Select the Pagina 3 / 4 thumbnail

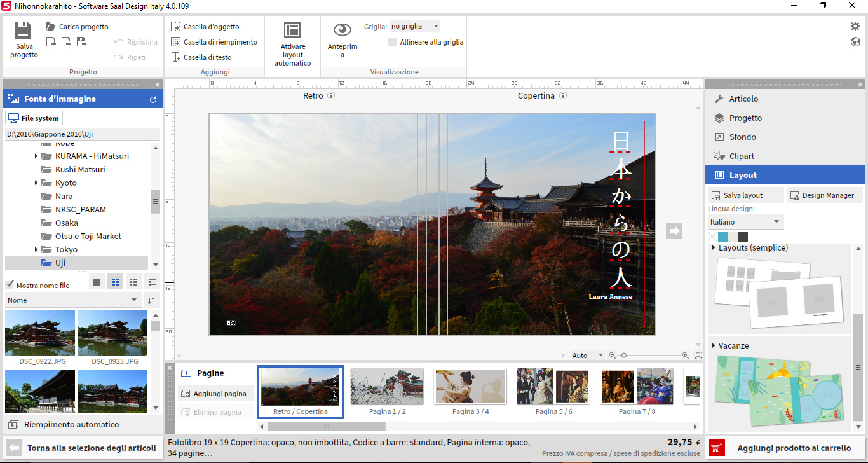coord(470,387)
